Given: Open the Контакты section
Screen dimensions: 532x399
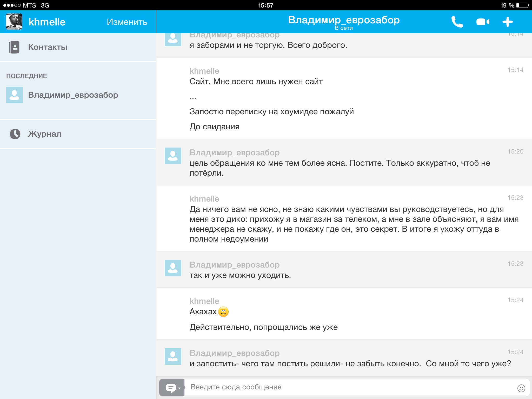Looking at the screenshot, I should 48,47.
